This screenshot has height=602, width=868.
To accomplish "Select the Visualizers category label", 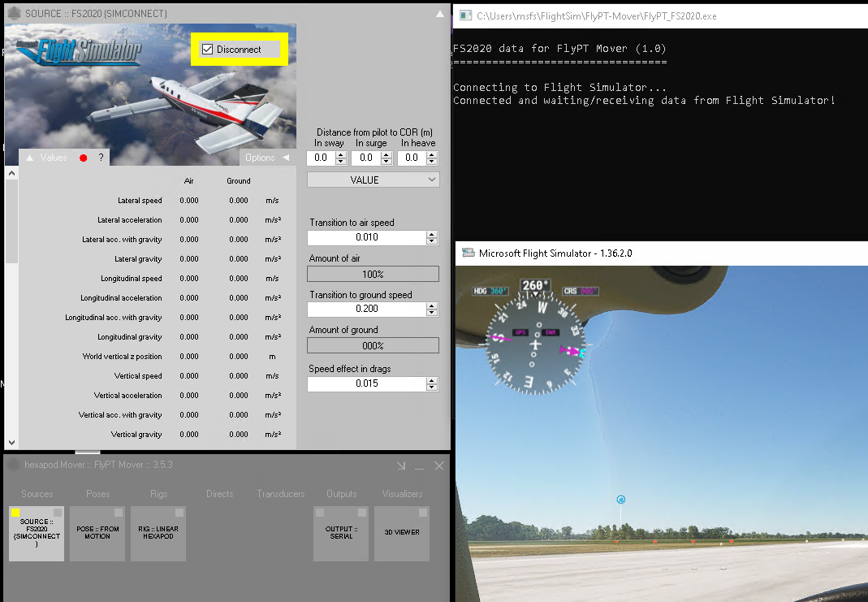I will (402, 493).
